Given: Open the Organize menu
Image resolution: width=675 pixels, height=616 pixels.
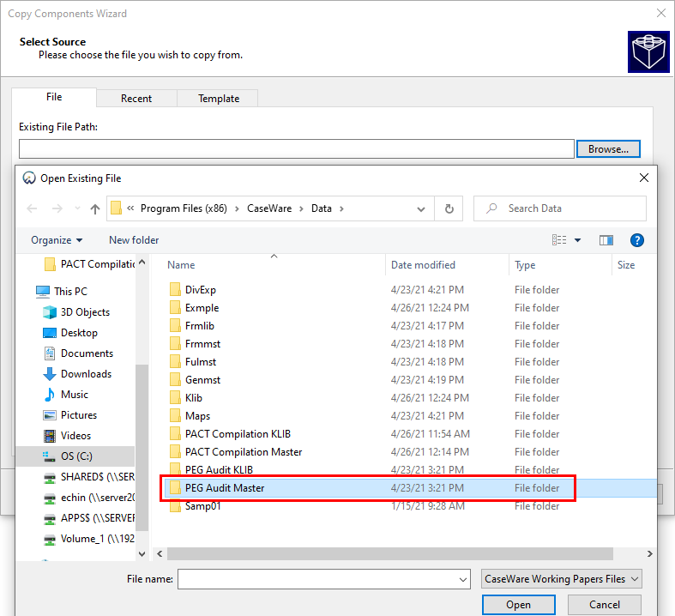Looking at the screenshot, I should tap(57, 240).
